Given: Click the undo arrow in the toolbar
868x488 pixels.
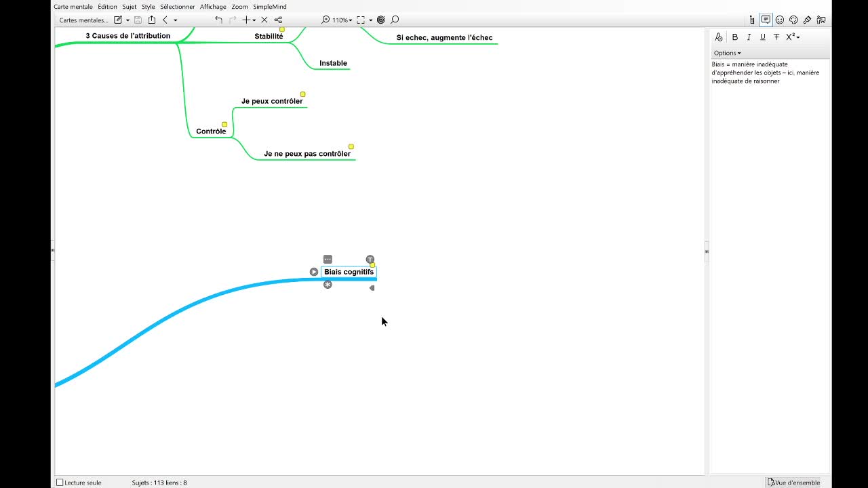Looking at the screenshot, I should 218,20.
